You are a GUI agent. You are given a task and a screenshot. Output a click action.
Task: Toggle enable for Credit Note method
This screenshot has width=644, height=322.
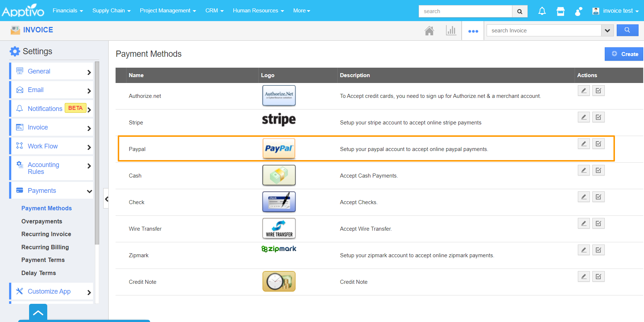pyautogui.click(x=599, y=277)
